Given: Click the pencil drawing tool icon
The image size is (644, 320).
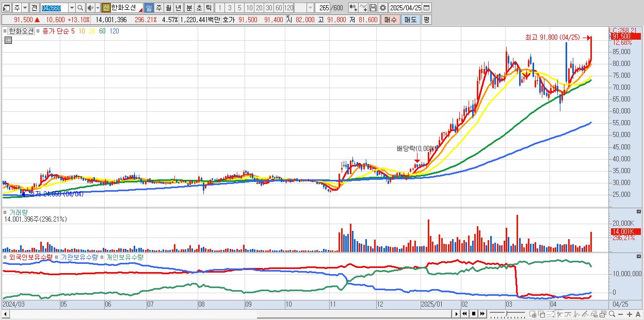Looking at the screenshot, I should coord(586,314).
